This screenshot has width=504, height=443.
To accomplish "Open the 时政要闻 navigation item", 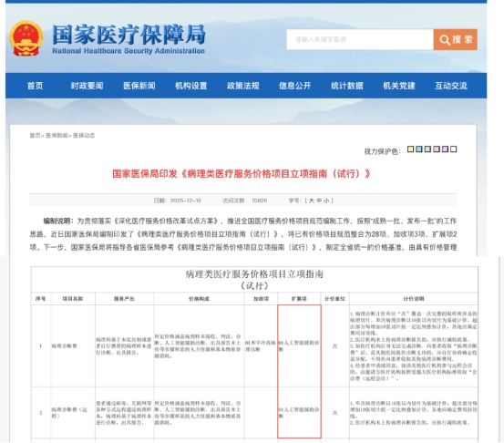I will coord(87,86).
